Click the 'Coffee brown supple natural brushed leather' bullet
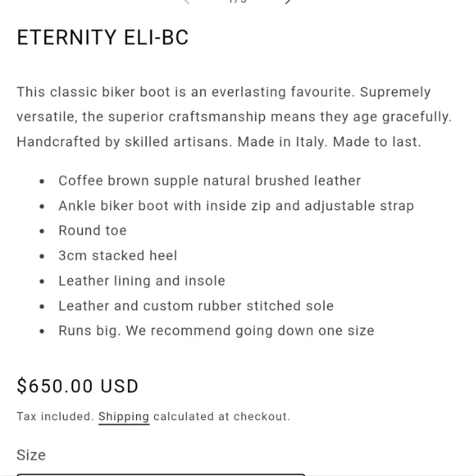The height and width of the screenshot is (476, 474). 210,181
